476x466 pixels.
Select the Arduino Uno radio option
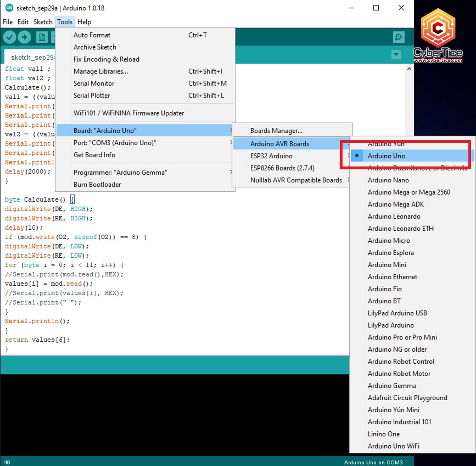tap(386, 156)
